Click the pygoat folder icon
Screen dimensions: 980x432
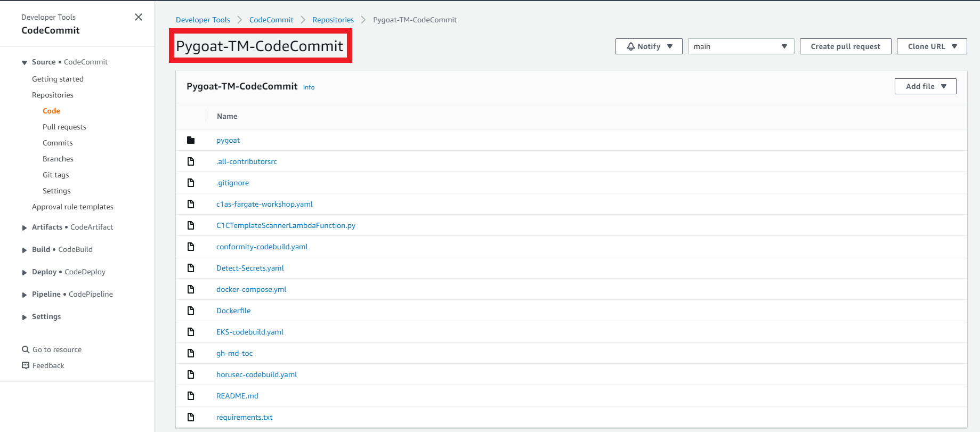tap(191, 140)
